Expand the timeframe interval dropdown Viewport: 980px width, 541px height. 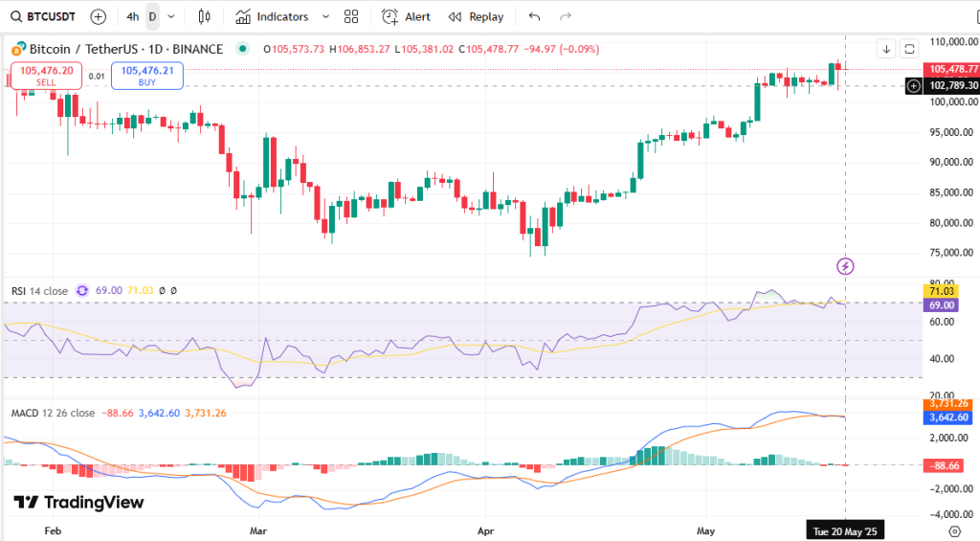click(170, 16)
